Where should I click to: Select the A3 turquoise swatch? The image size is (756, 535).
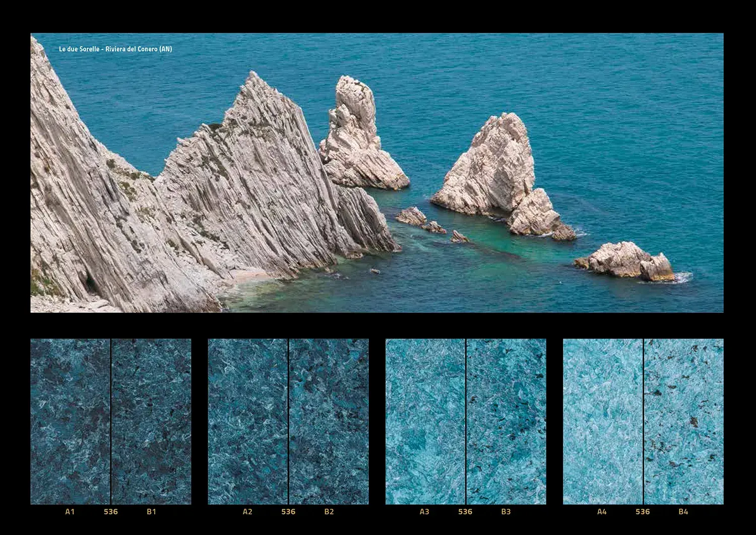[425, 421]
